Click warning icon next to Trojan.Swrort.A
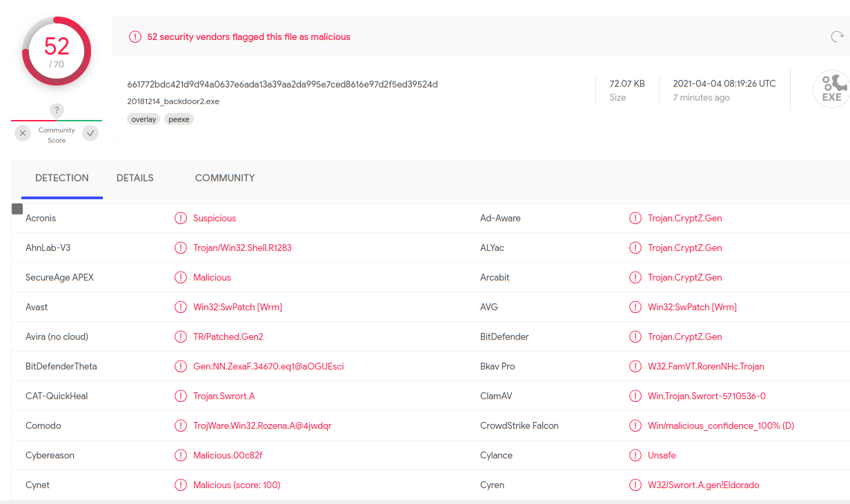Screen dimensions: 850x504 [181, 396]
